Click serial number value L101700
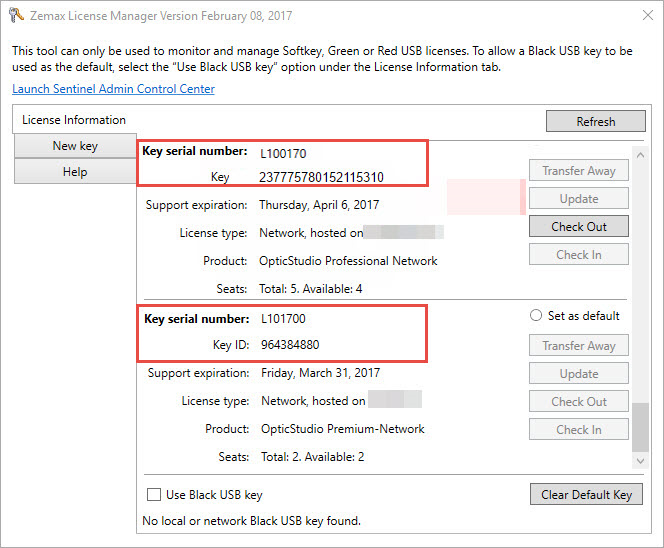This screenshot has height=548, width=664. 283,318
